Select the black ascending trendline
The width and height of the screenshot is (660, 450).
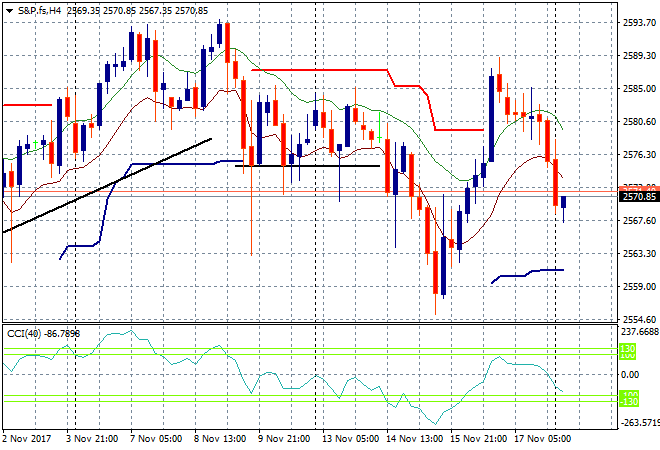tap(107, 185)
